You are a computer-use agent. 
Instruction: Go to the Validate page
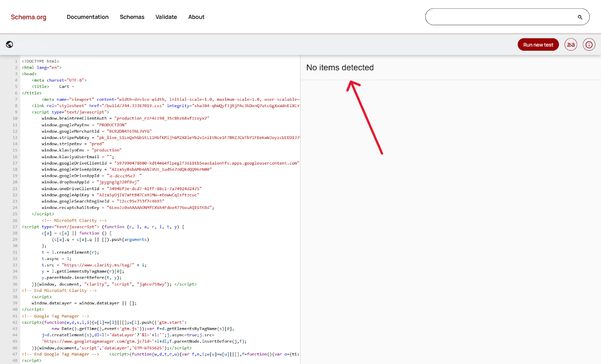[166, 17]
